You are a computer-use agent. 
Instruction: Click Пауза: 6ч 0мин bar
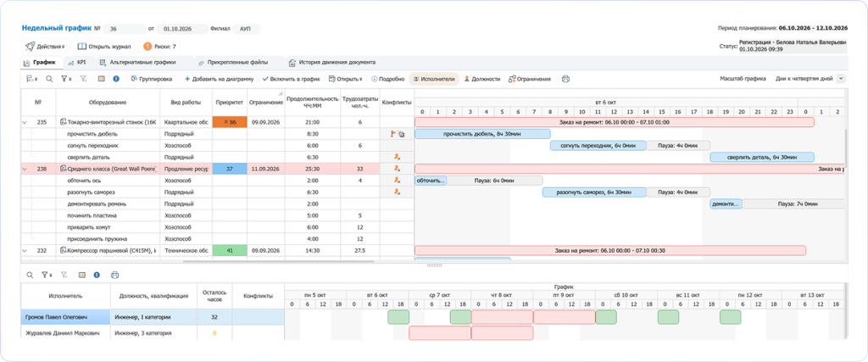point(494,181)
